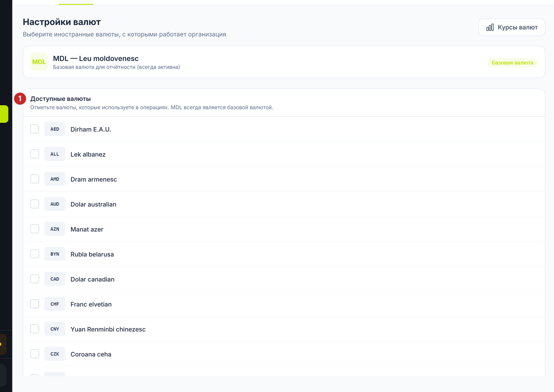Viewport: 554px width, 392px height.
Task: Click the MDL base currency icon
Action: point(39,62)
